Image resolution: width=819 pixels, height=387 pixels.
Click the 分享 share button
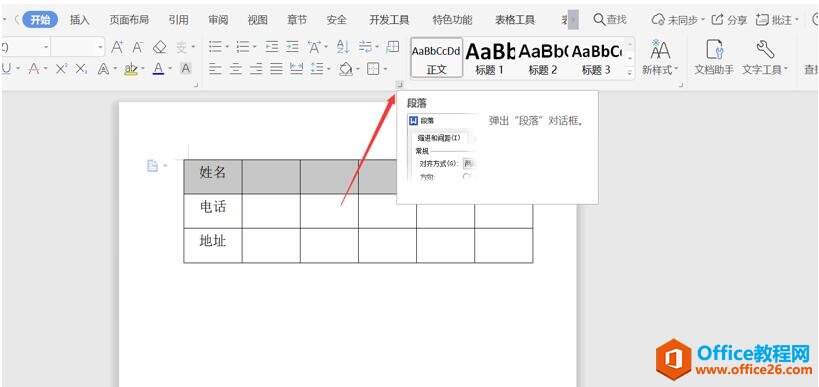(730, 20)
